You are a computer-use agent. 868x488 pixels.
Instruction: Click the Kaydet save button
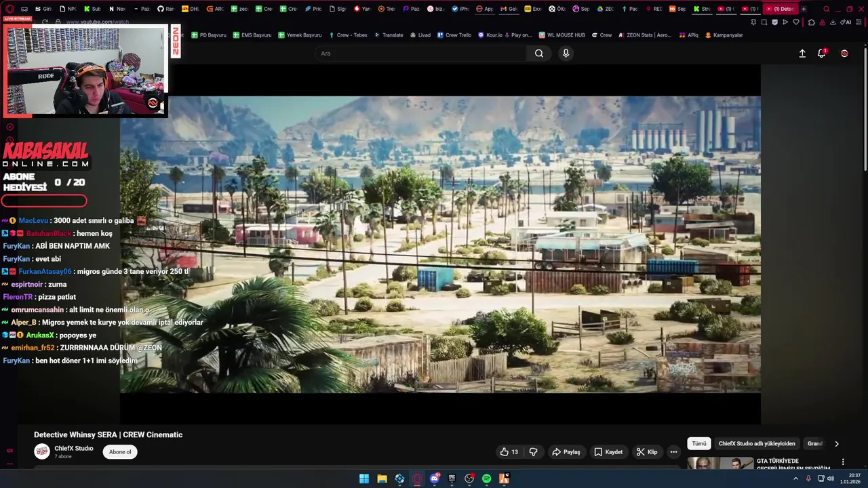[608, 452]
